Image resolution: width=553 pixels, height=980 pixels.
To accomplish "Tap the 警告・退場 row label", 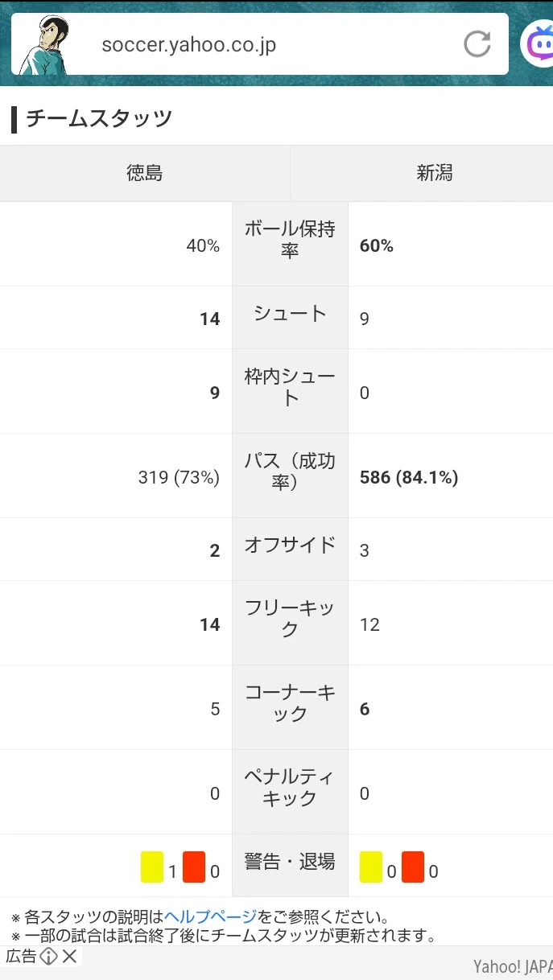I will 290,862.
